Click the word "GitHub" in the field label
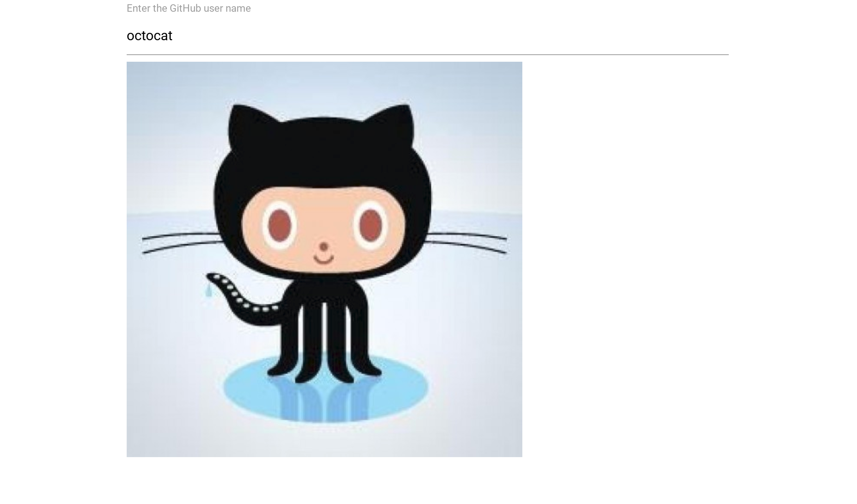The image size is (857, 504). coord(185,8)
